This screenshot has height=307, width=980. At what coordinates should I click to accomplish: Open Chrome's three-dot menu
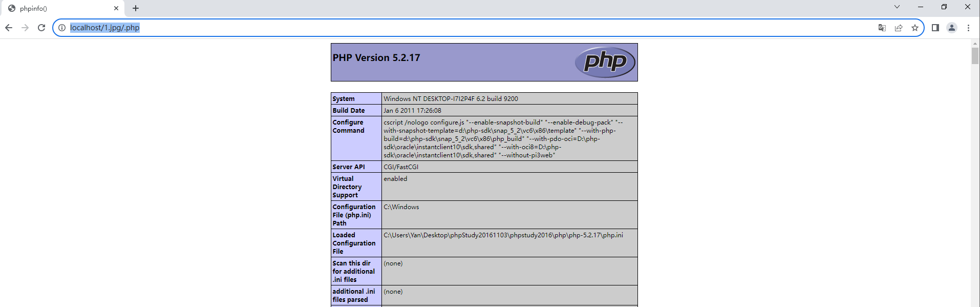(968, 28)
